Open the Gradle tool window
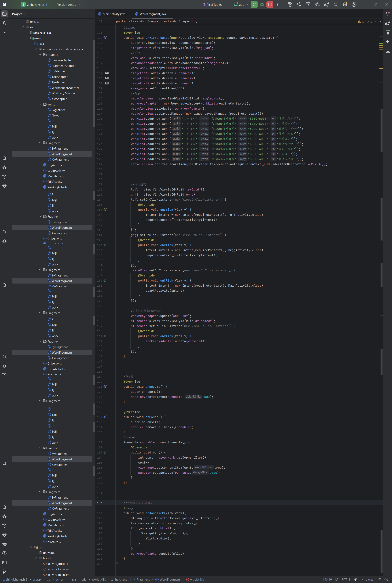 [387, 23]
